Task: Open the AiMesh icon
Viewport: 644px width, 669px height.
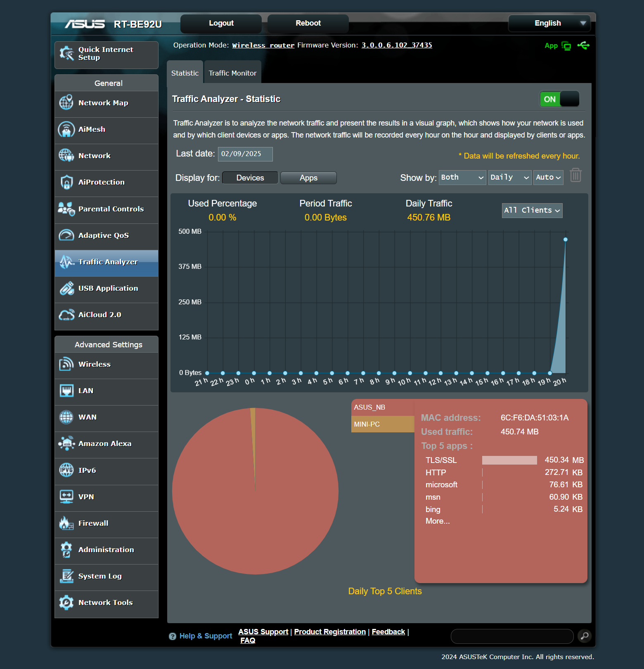Action: 66,129
